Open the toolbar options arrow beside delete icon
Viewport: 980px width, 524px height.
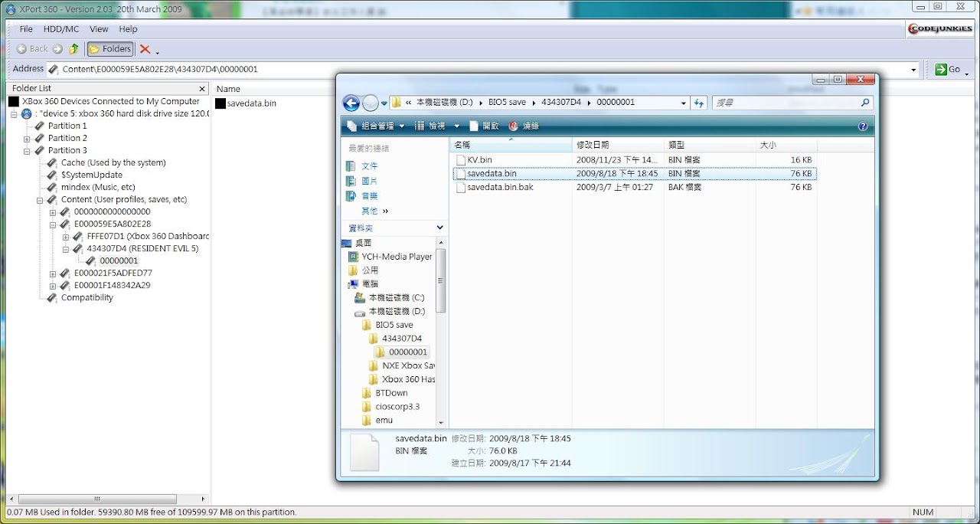click(157, 52)
